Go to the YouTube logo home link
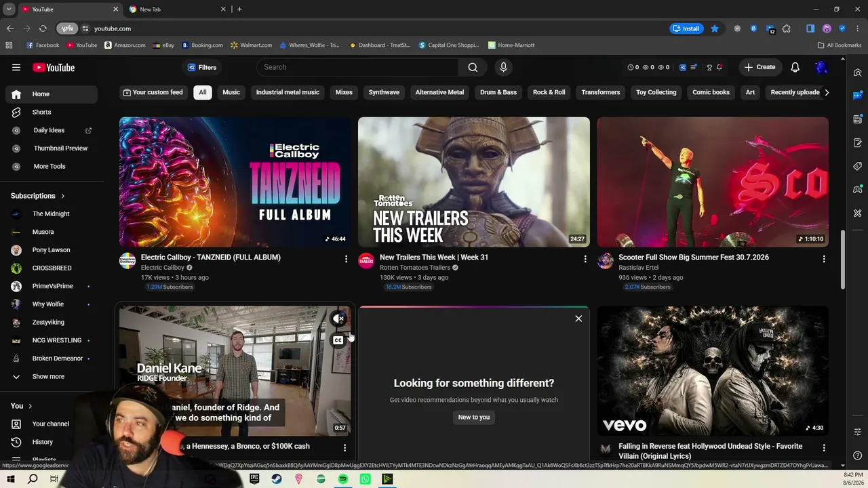868x488 pixels. click(54, 68)
